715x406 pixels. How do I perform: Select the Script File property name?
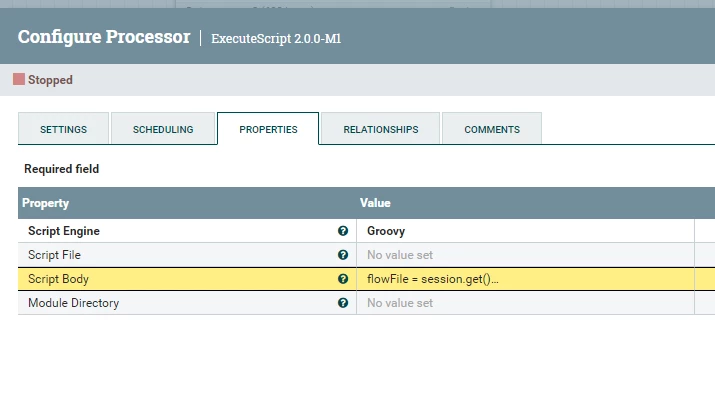pos(54,255)
